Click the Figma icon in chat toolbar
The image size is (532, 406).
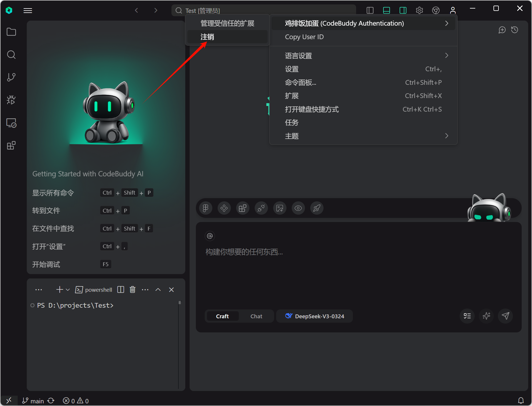tap(206, 208)
